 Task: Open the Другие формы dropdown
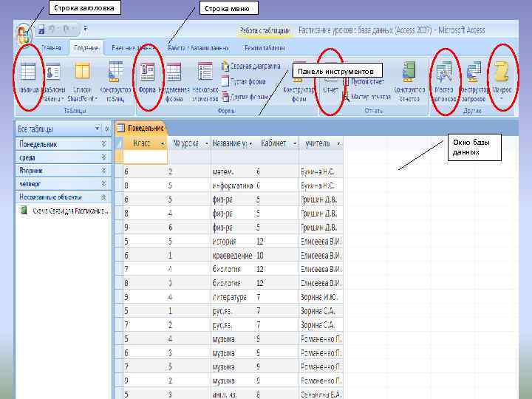245,97
